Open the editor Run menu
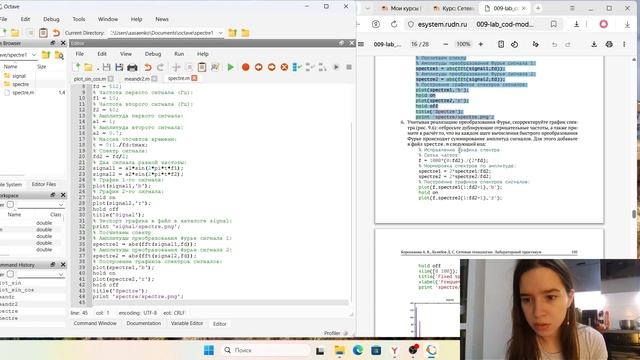The height and width of the screenshot is (360, 640). pos(179,54)
